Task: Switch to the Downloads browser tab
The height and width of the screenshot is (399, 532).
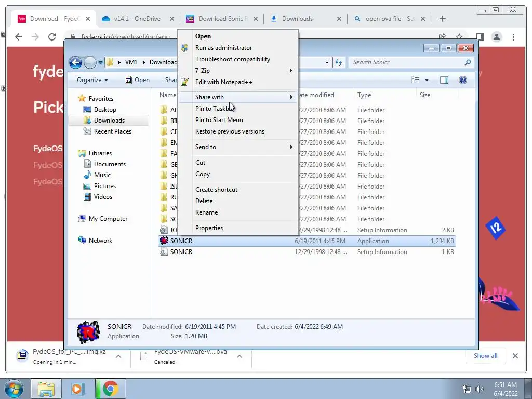Action: click(305, 19)
